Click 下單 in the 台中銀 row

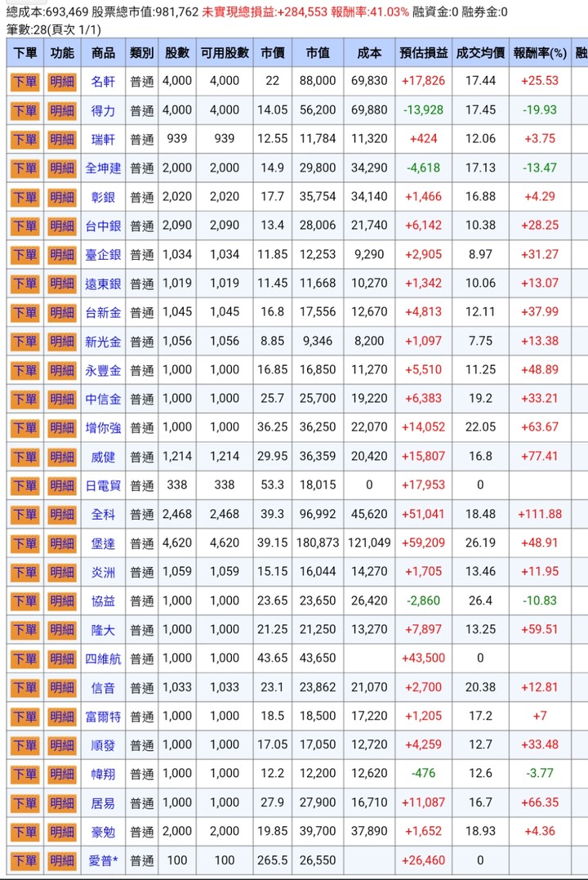(24, 226)
